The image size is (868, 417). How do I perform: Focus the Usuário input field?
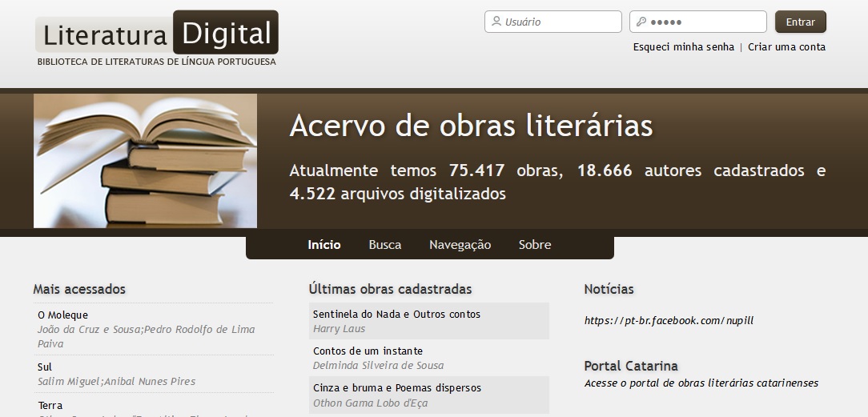click(553, 22)
